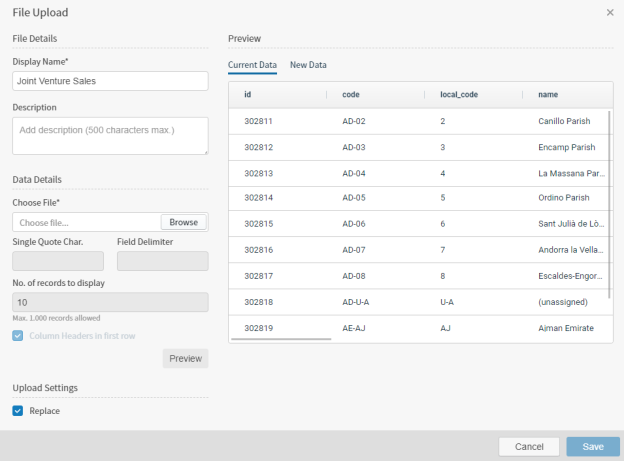The height and width of the screenshot is (461, 624).
Task: Uncheck the Replace checkbox
Action: (18, 410)
